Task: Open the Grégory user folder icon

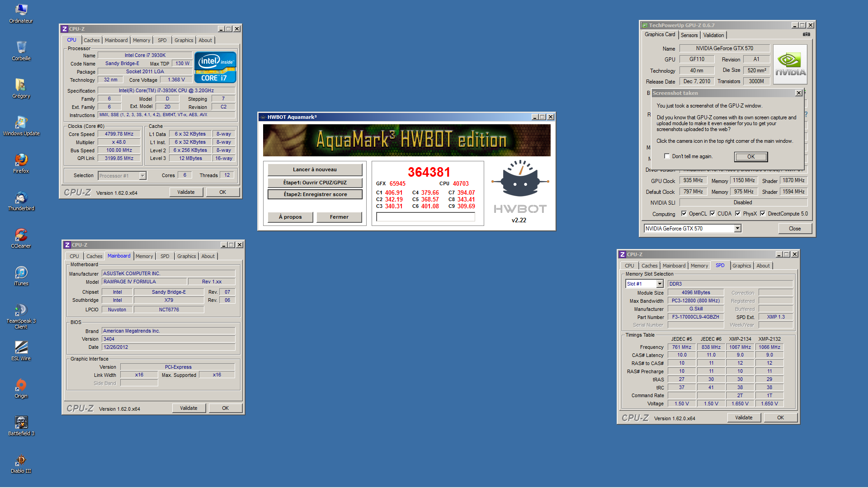Action: point(21,88)
